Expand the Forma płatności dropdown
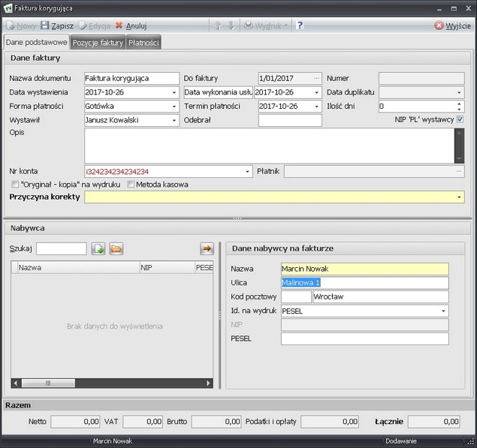Screen dimensions: 477x448 click(174, 106)
